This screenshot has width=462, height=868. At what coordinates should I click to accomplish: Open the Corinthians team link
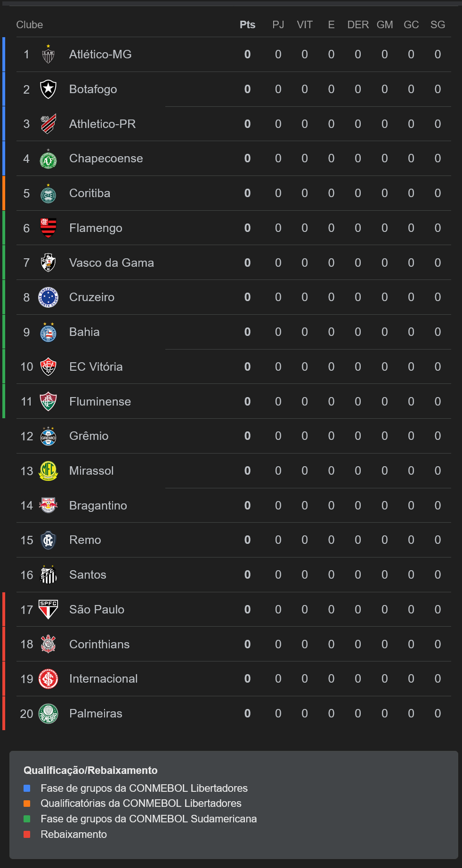pyautogui.click(x=99, y=645)
